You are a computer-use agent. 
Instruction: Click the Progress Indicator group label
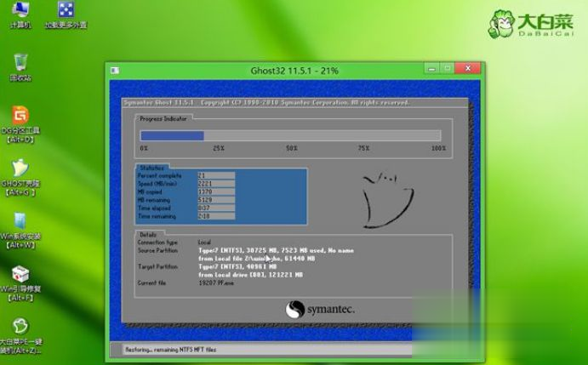click(163, 118)
